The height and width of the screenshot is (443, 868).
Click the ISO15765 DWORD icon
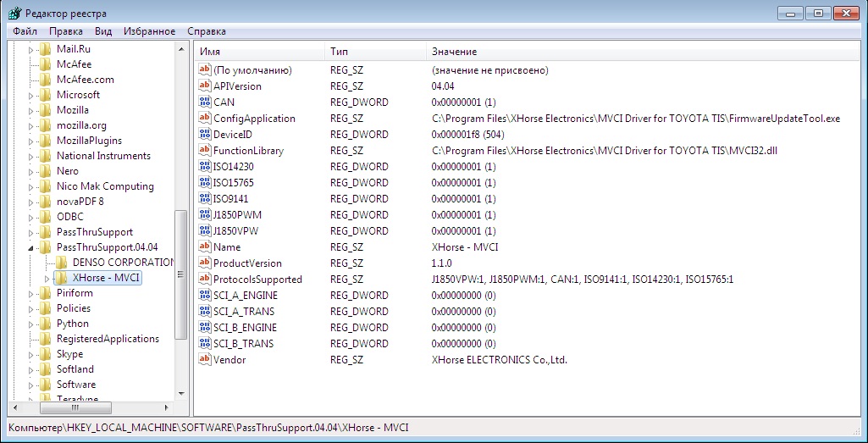pyautogui.click(x=205, y=182)
